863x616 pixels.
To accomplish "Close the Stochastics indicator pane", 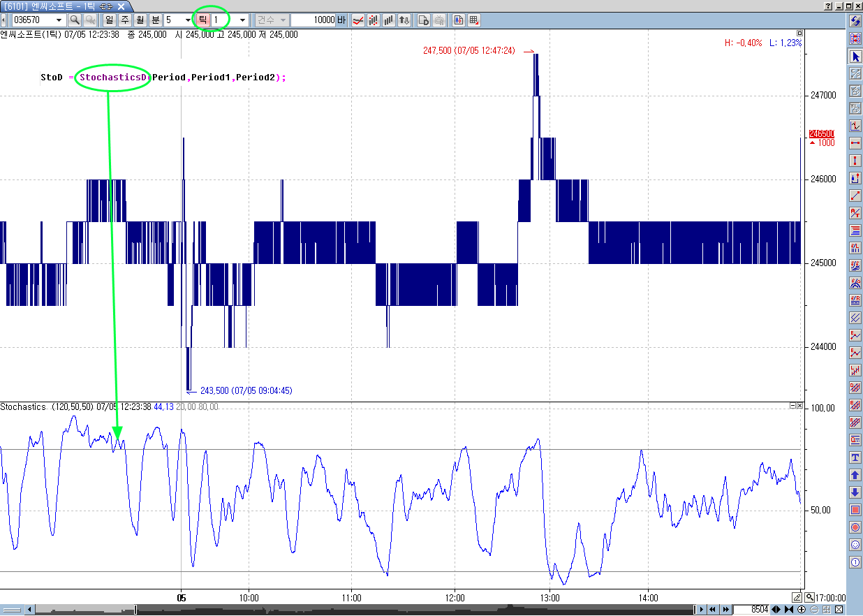I will click(x=800, y=405).
